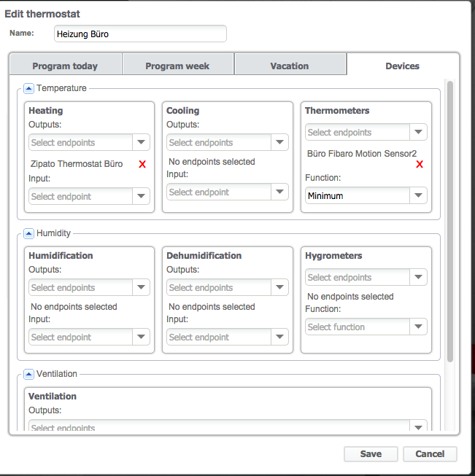Click the thermostat Name text field
The height and width of the screenshot is (476, 475).
[x=140, y=34]
